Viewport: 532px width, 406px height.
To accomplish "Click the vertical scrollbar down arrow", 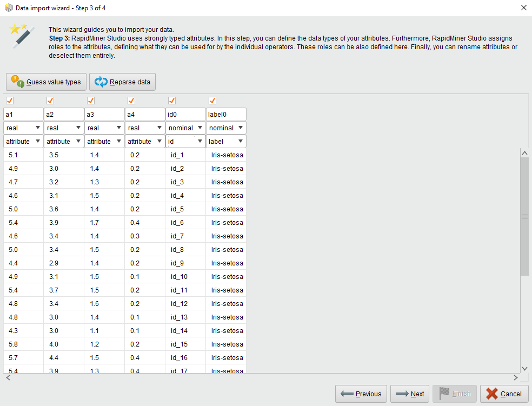I will pos(524,368).
